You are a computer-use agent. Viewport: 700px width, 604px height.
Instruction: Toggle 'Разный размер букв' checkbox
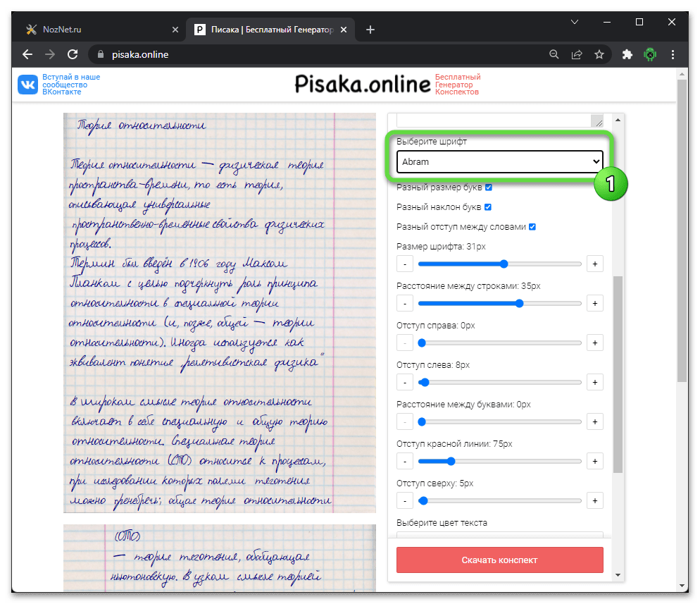coord(489,188)
